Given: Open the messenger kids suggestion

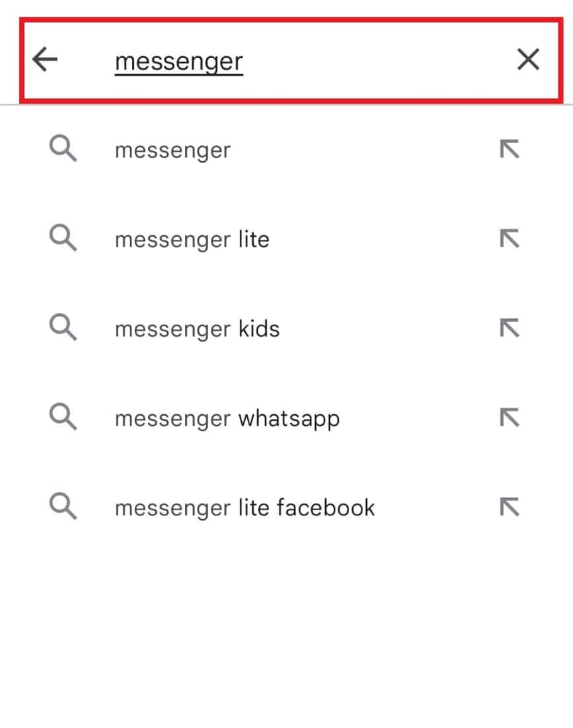Looking at the screenshot, I should pos(198,328).
